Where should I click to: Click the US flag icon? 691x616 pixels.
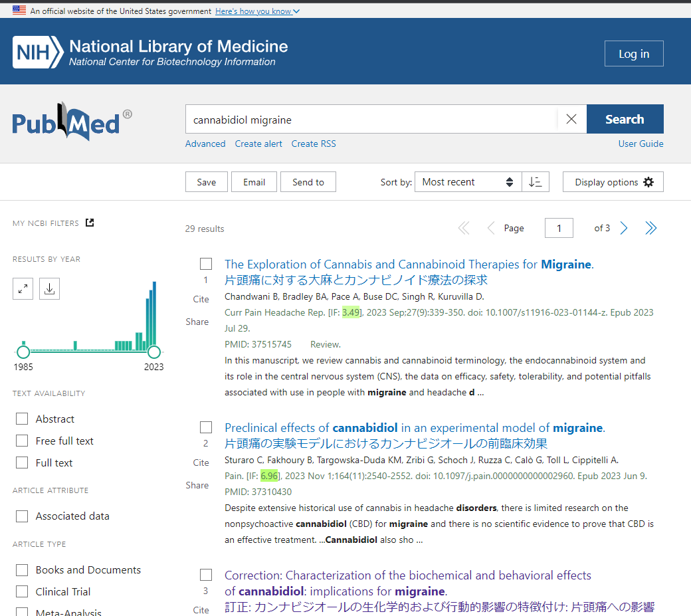click(x=19, y=11)
